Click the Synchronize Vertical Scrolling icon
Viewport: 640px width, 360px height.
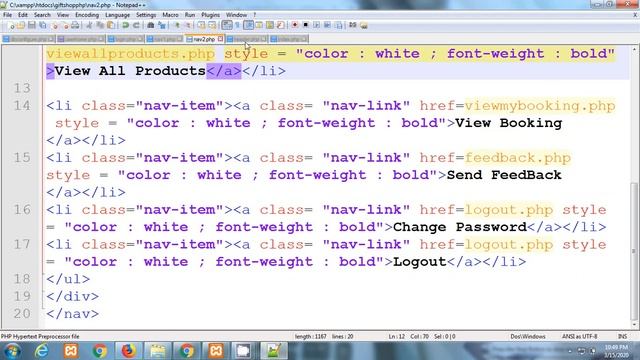click(201, 25)
